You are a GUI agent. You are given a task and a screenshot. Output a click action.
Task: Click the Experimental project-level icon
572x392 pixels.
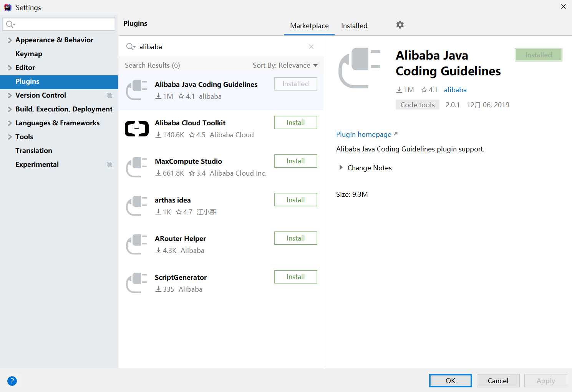tap(109, 164)
